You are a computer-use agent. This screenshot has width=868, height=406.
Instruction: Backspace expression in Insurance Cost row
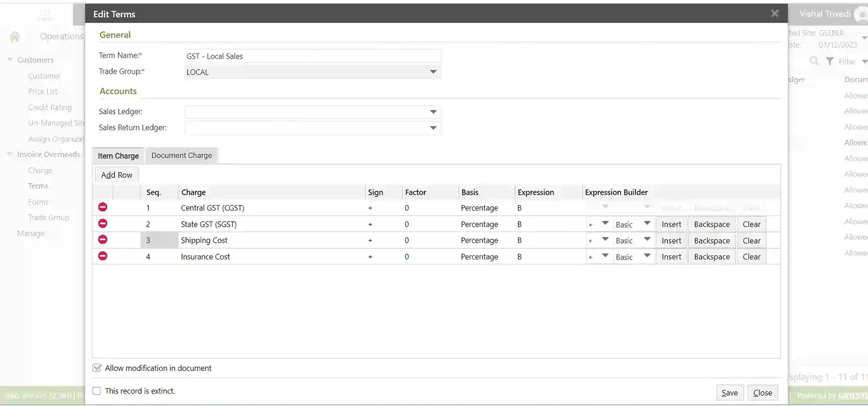(712, 257)
